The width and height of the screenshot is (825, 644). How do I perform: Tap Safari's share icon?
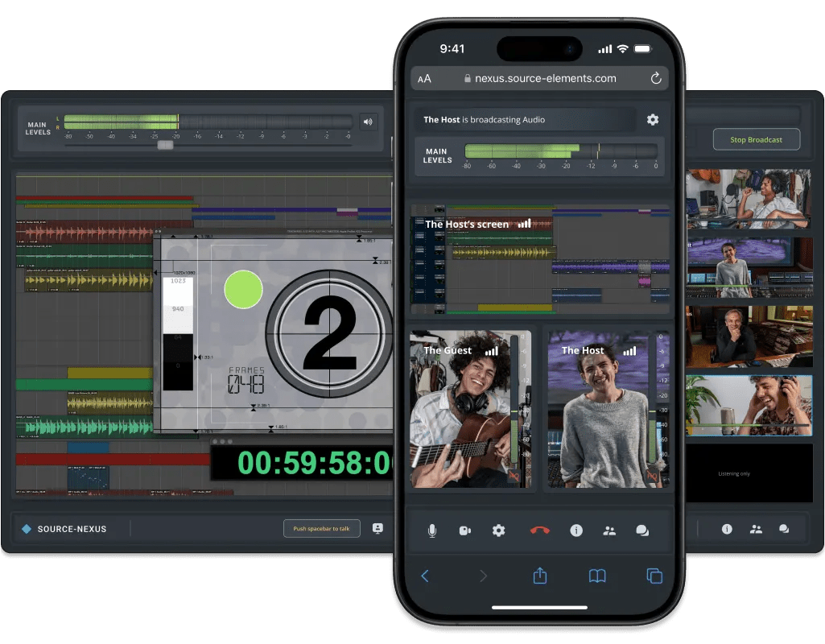(x=540, y=576)
